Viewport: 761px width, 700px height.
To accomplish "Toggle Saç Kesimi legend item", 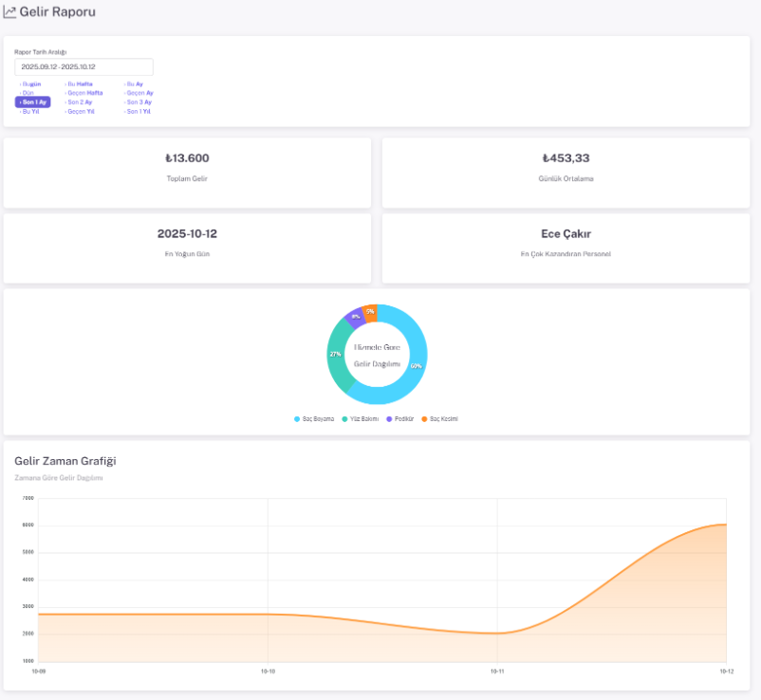I will pos(440,418).
